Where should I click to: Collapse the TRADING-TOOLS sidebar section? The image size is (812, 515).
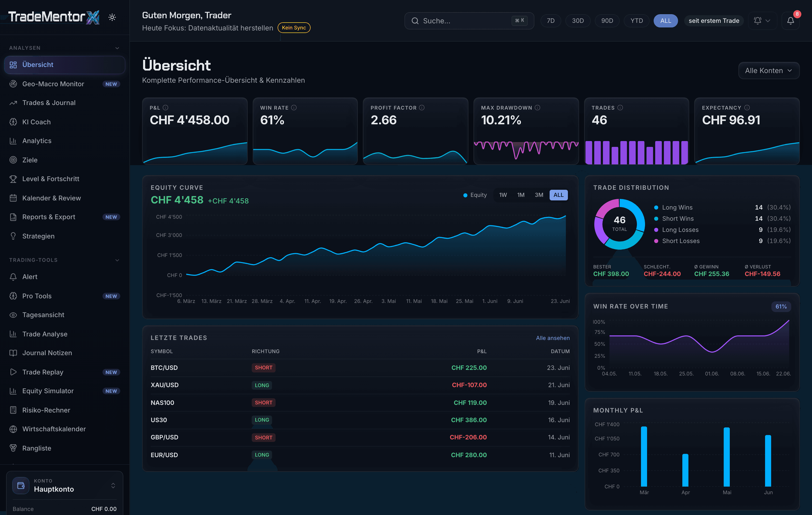117,260
